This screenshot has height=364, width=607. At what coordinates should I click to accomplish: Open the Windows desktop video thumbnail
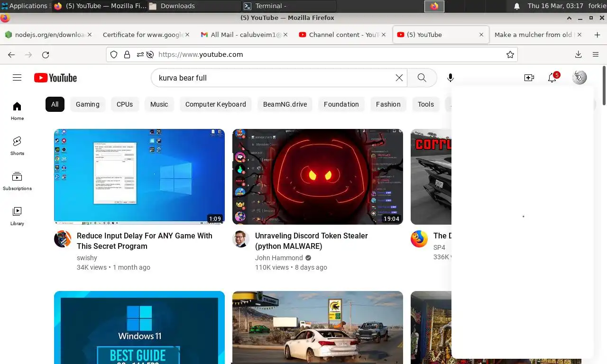pos(139,177)
